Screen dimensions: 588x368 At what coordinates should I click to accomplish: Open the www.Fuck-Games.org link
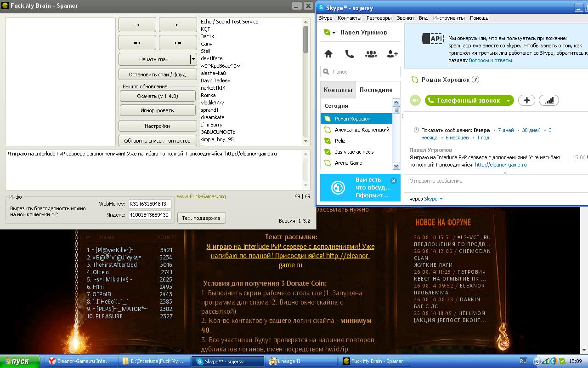click(201, 196)
